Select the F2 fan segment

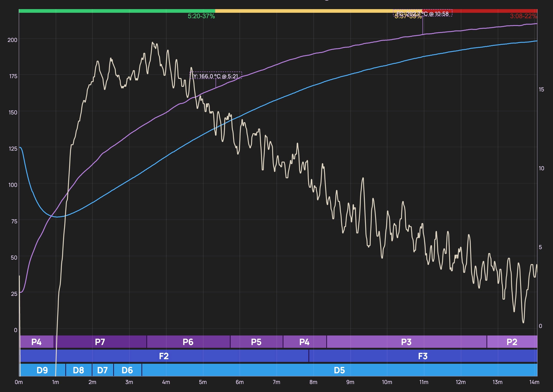coord(164,356)
